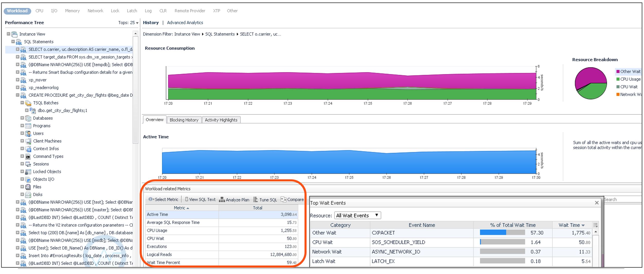This screenshot has width=644, height=274.
Task: Click the Tune SQL button
Action: click(x=265, y=200)
